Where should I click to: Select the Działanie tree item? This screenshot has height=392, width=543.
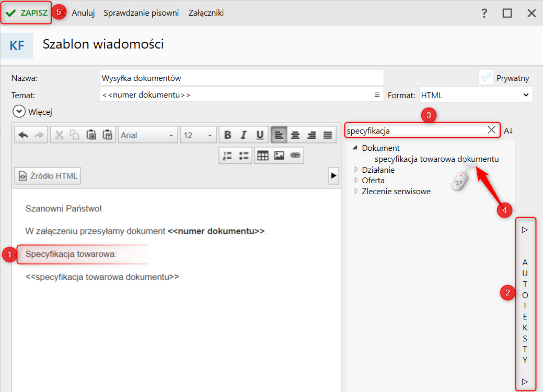click(x=378, y=170)
